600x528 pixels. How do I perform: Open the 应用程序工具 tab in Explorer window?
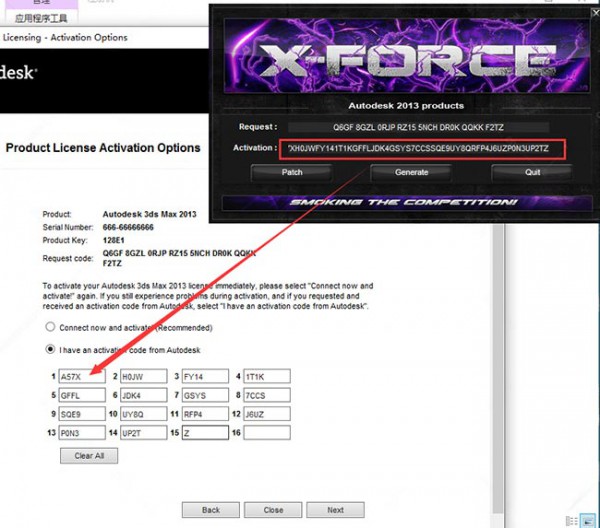pyautogui.click(x=41, y=18)
